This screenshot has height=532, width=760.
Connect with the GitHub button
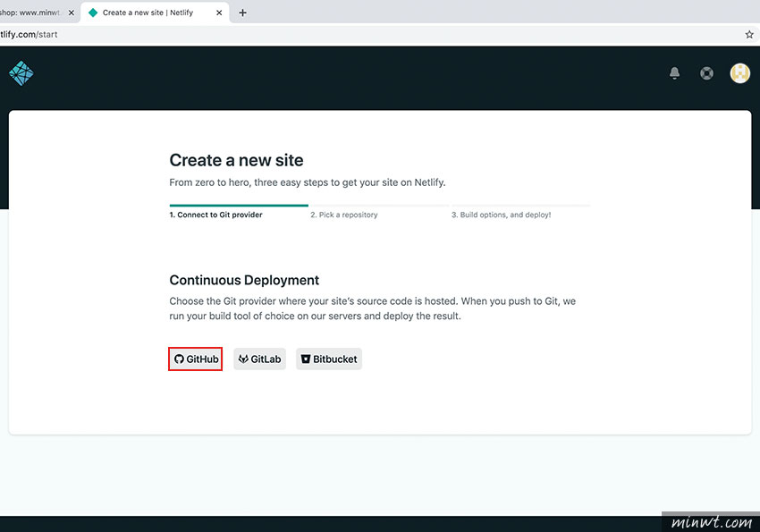pos(196,359)
